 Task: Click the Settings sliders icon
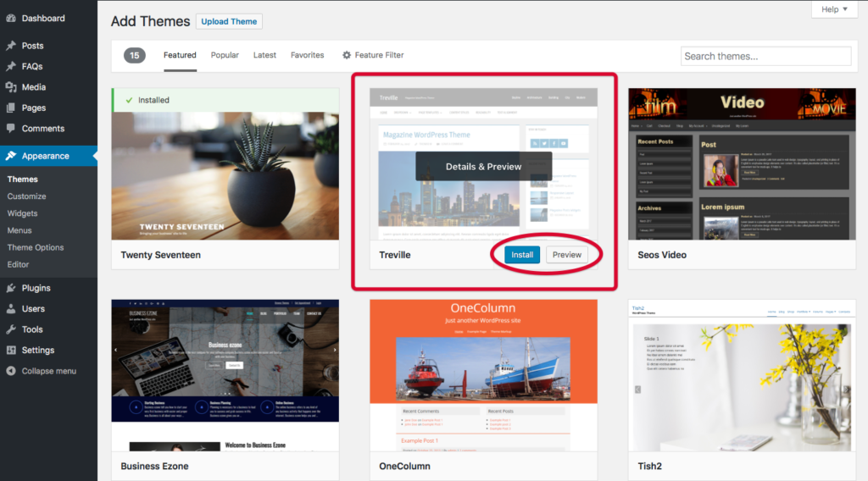[11, 350]
